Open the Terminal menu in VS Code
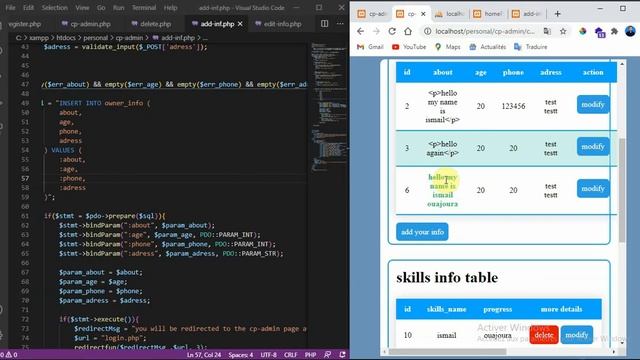640x360 pixels. 144,8
